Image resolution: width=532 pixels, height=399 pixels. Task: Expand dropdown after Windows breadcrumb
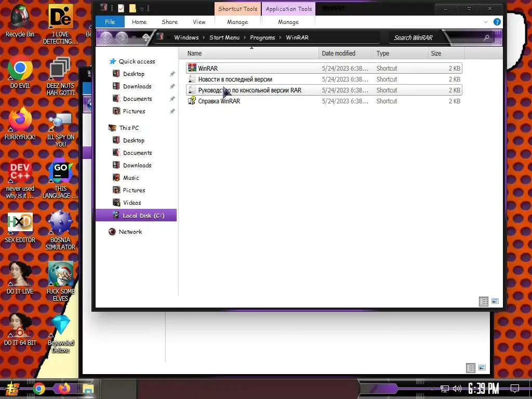[x=204, y=37]
